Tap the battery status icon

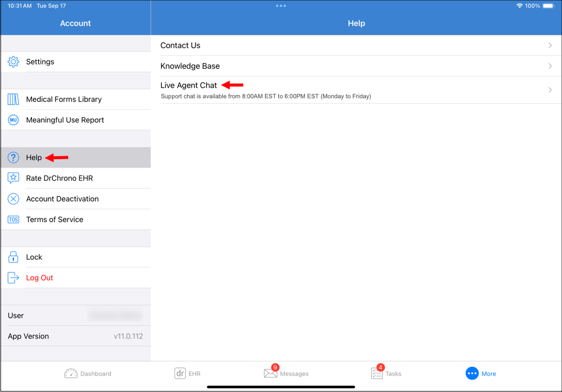point(549,5)
